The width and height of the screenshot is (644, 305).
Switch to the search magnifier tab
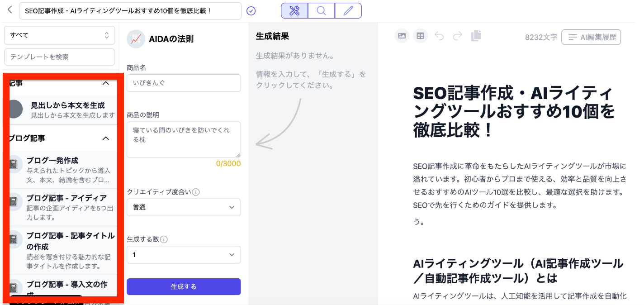pyautogui.click(x=322, y=11)
